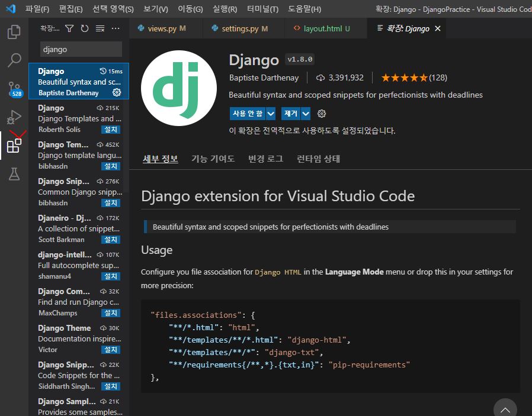The width and height of the screenshot is (532, 416).
Task: Click the Usage heading
Action: [x=157, y=250]
